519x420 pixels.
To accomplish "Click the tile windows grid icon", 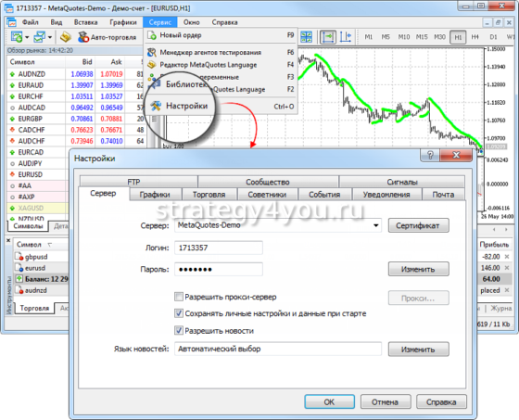I will [x=306, y=37].
